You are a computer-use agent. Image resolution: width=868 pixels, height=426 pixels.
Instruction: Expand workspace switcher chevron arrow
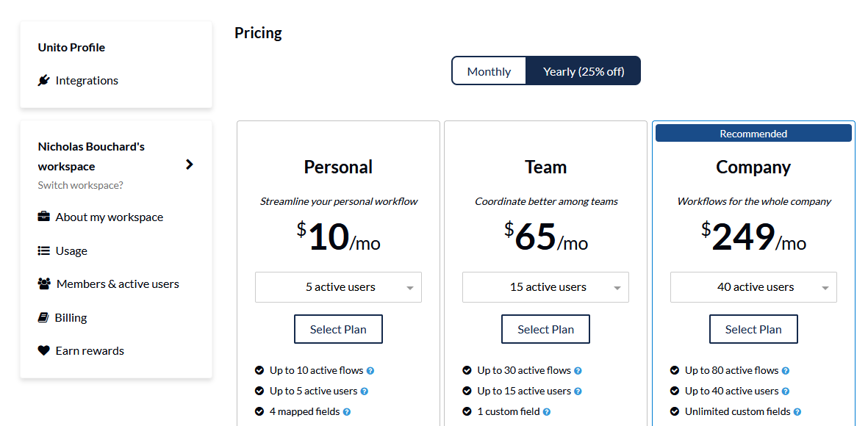pos(190,165)
